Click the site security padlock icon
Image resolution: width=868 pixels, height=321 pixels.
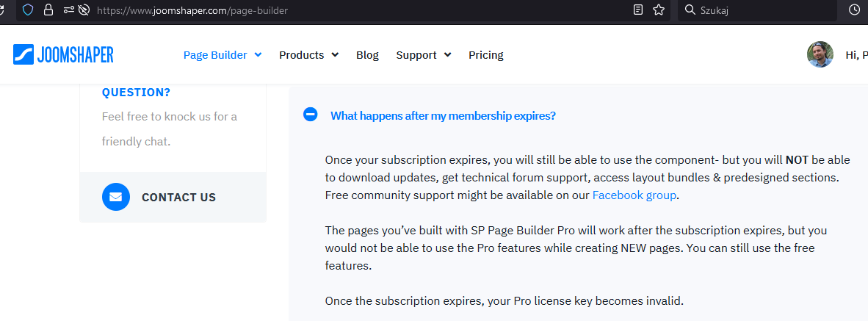[x=48, y=10]
